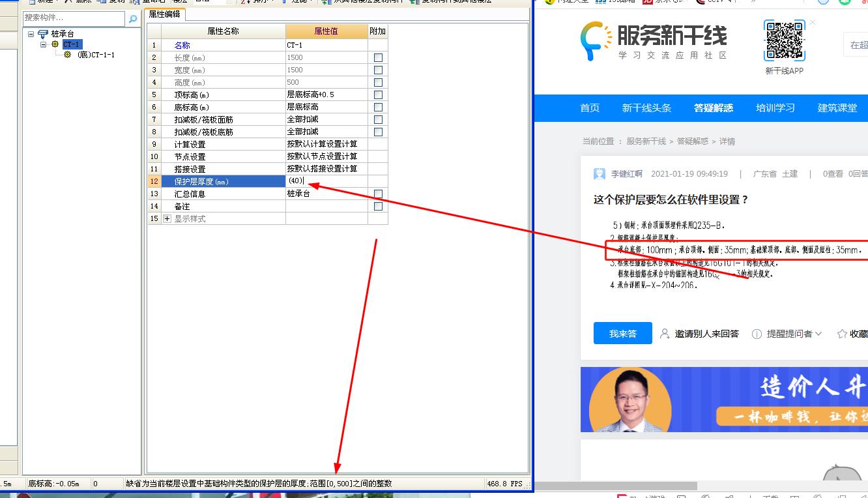Click the 保护层厚度 value field showing (40)
This screenshot has height=498, width=868.
pos(326,181)
